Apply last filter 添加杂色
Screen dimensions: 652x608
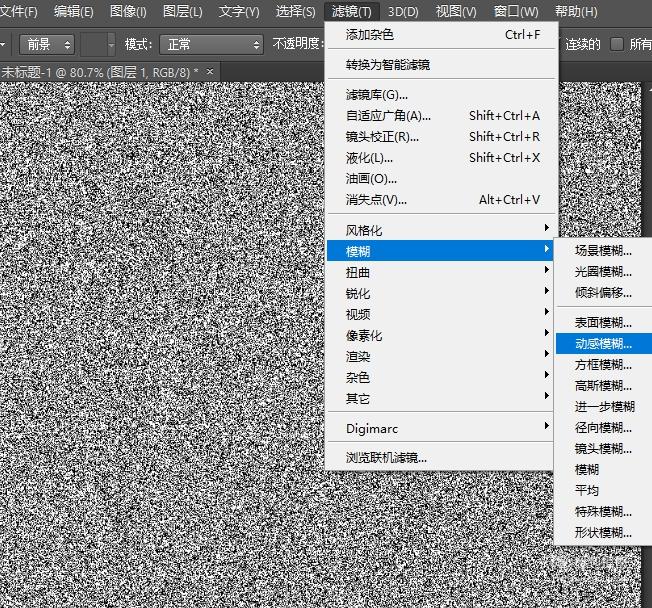(442, 35)
